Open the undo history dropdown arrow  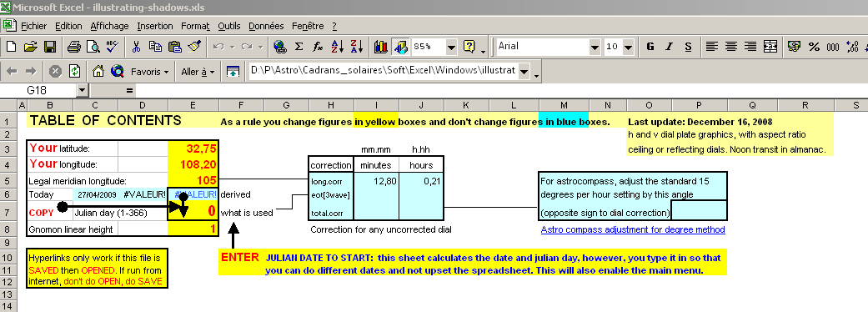[x=232, y=47]
